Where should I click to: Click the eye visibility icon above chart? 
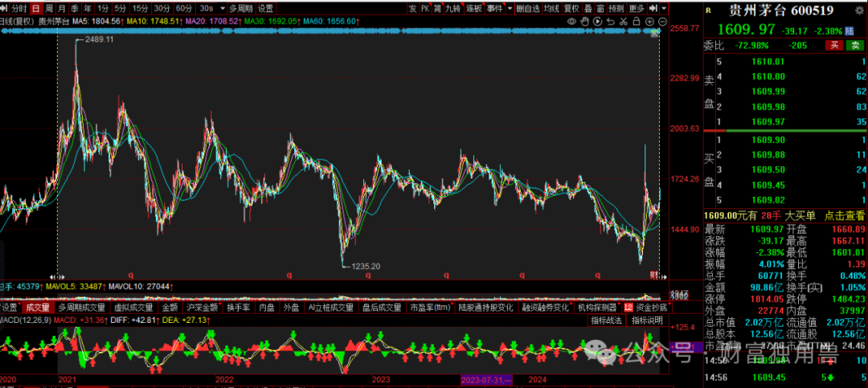[x=572, y=22]
